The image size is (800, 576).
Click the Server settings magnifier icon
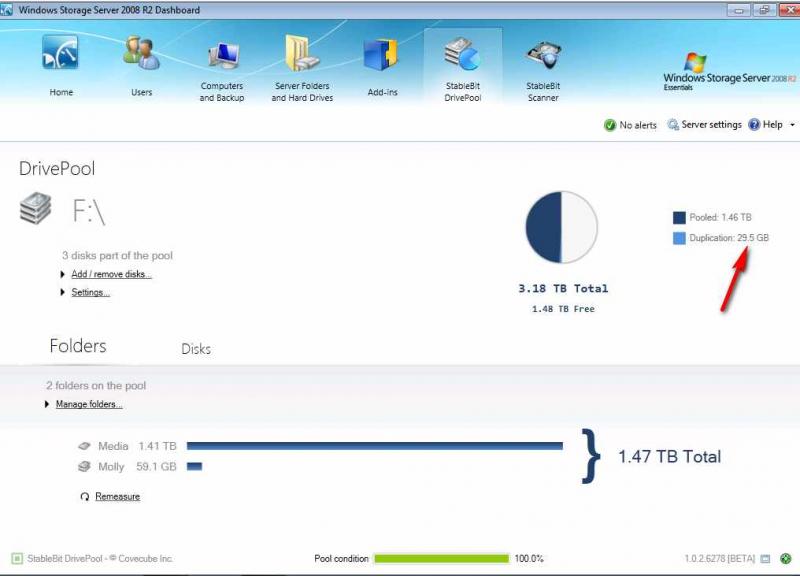click(x=673, y=124)
